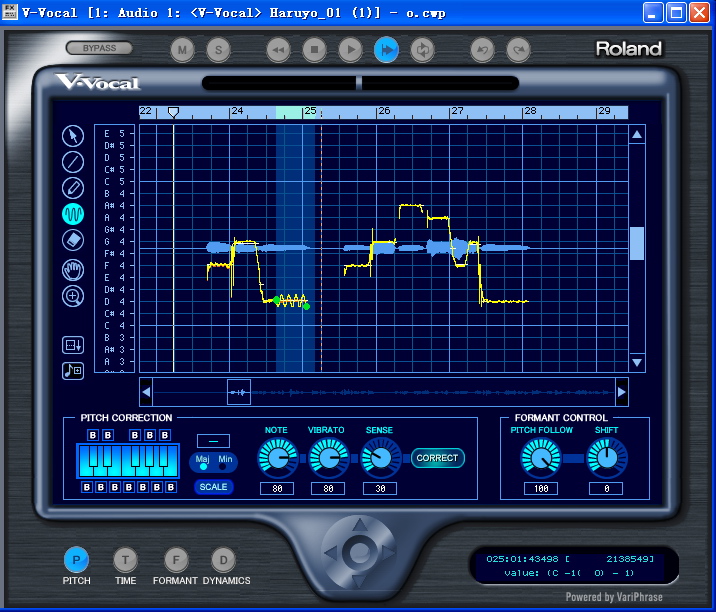Click the CORRECT button

point(437,458)
